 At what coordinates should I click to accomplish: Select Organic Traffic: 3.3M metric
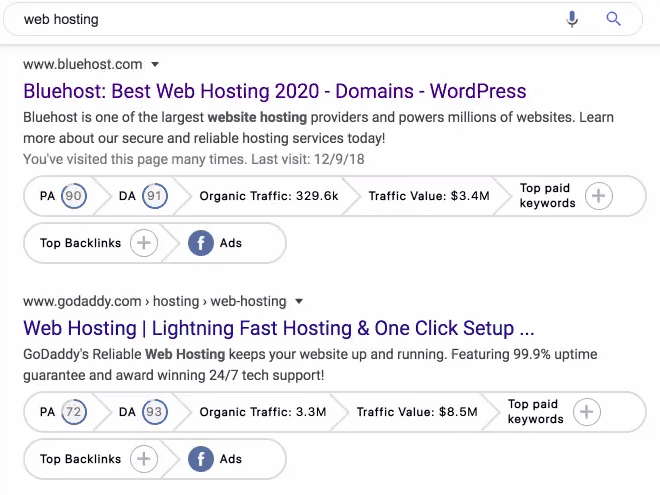(263, 412)
